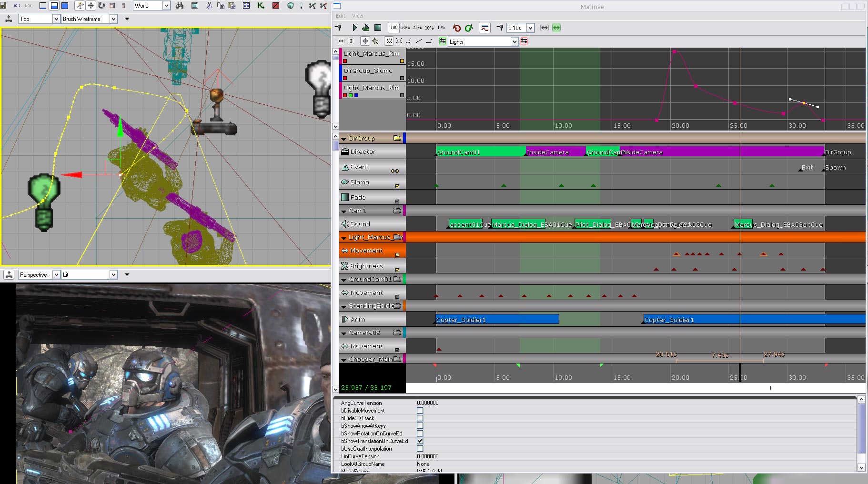This screenshot has height=484, width=868.
Task: Uncheck bShowTranslationOnCurveEd
Action: pyautogui.click(x=420, y=441)
